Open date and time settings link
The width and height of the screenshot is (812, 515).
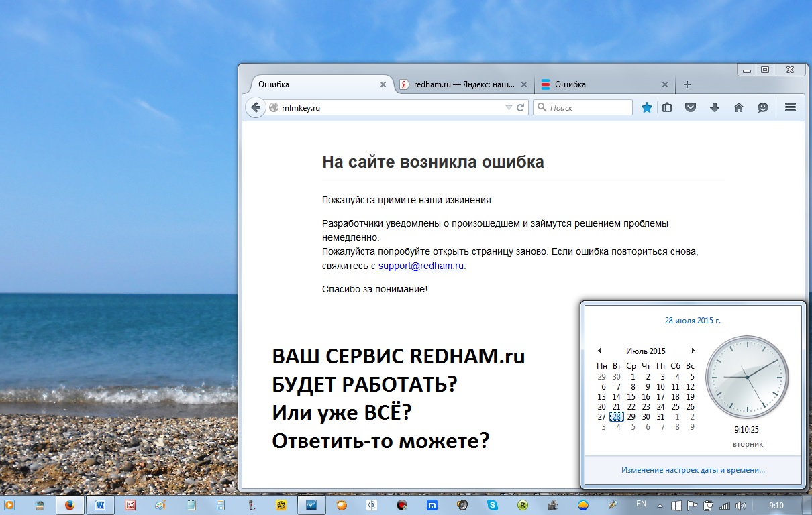(693, 471)
